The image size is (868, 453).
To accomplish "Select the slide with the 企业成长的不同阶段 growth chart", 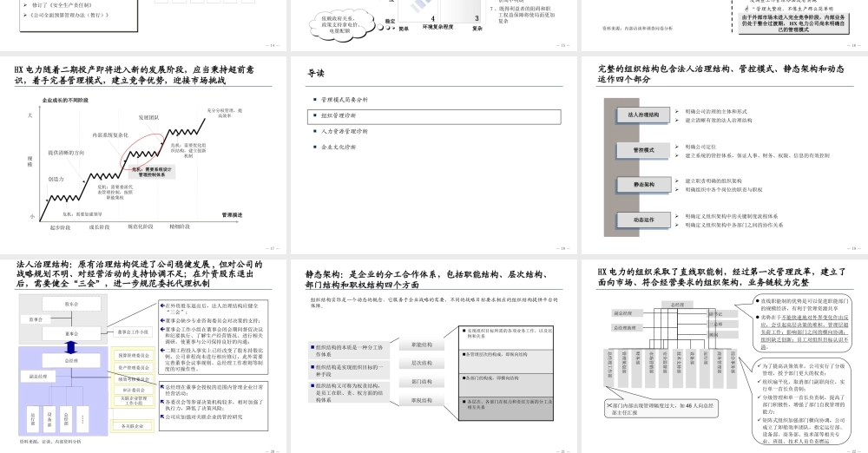I will click(x=143, y=155).
